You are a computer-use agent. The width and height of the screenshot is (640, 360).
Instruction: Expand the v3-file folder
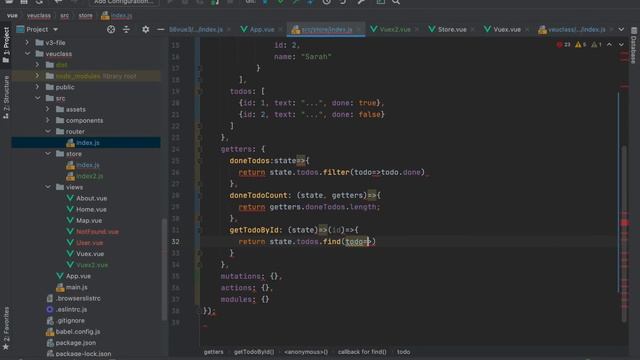pyautogui.click(x=27, y=42)
